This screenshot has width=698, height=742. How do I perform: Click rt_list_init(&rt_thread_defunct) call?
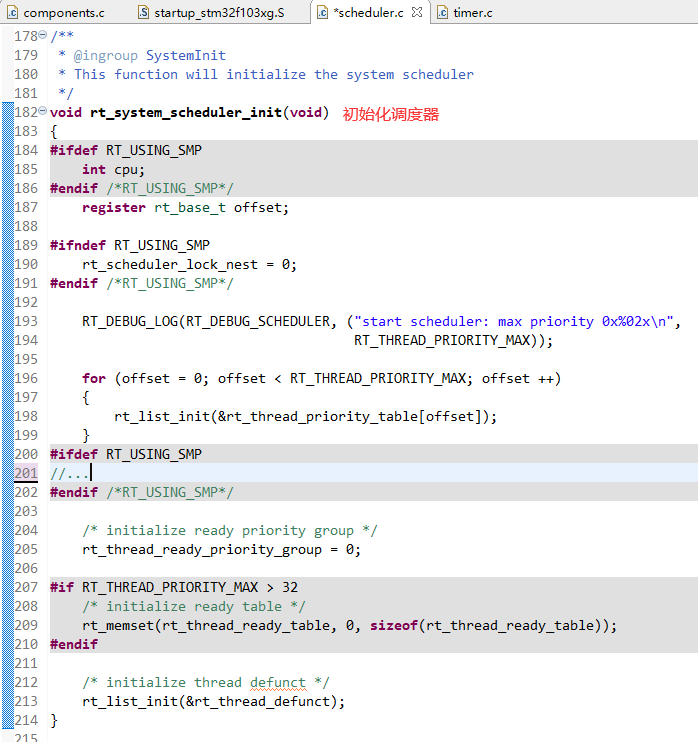(x=213, y=701)
